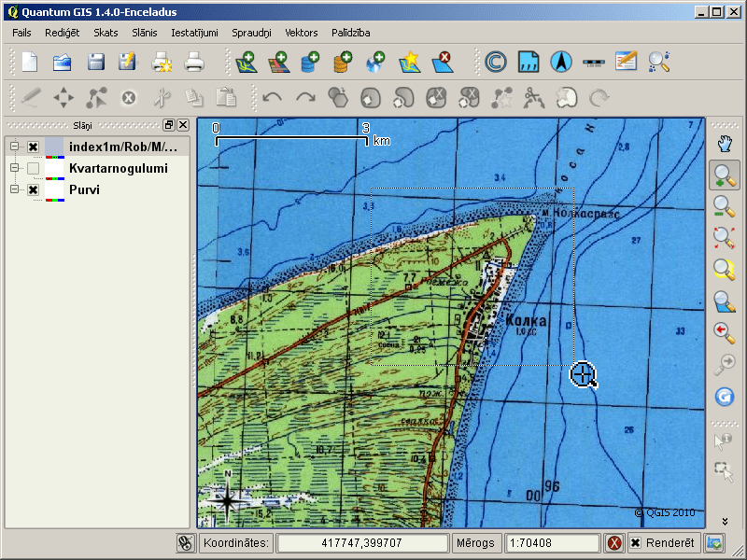Add a WMS layer

tap(375, 62)
